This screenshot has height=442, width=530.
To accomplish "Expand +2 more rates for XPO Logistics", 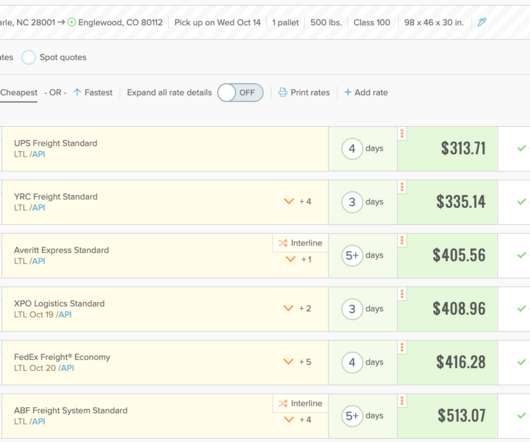I will [297, 308].
